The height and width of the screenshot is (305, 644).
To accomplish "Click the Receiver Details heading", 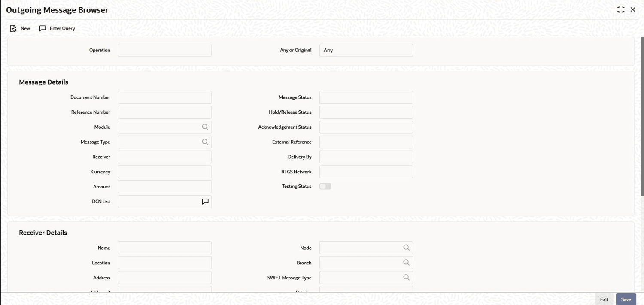I will 43,233.
